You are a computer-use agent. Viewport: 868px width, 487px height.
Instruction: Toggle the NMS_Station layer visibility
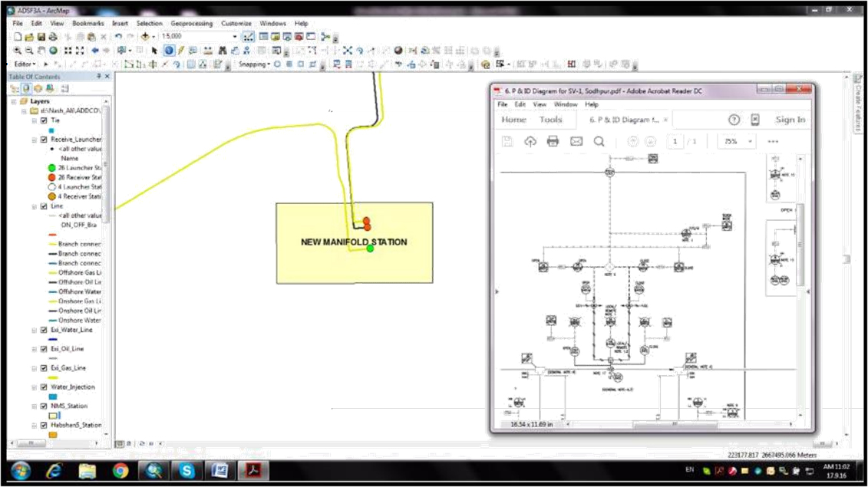44,406
